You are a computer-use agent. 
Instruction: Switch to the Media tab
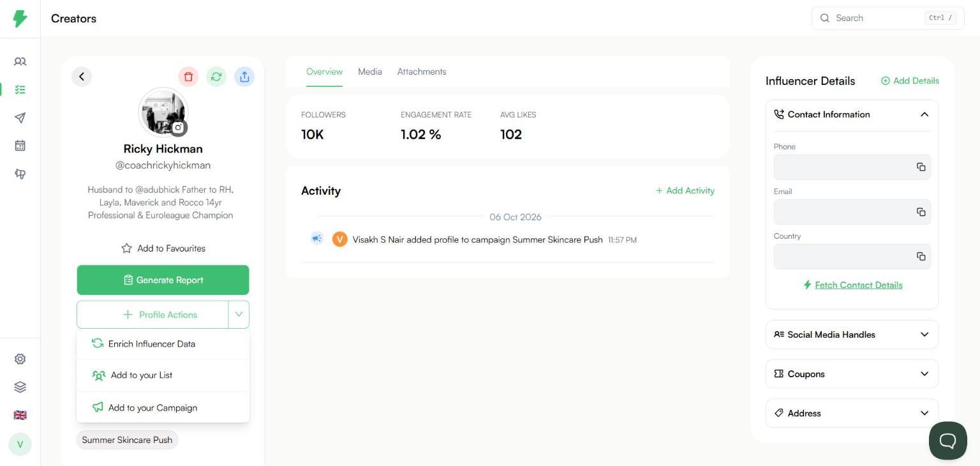(x=370, y=71)
